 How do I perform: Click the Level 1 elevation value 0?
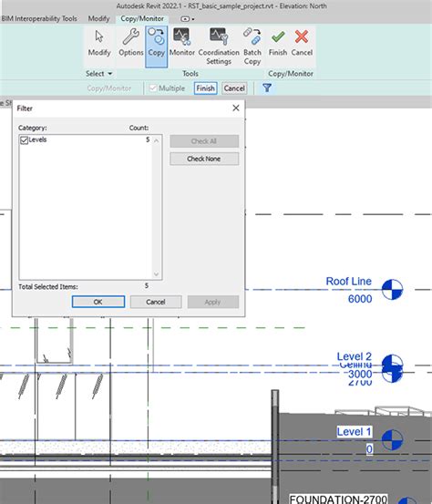(x=369, y=449)
